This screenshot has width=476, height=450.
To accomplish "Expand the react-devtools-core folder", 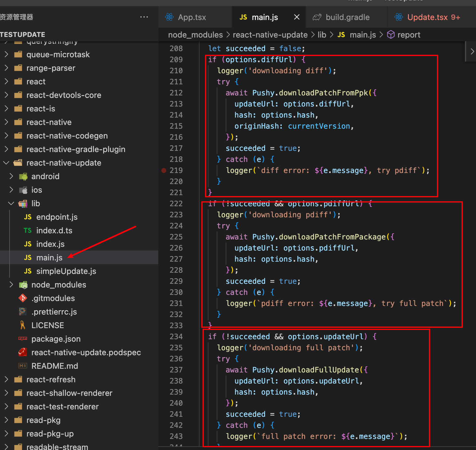I will [x=6, y=95].
